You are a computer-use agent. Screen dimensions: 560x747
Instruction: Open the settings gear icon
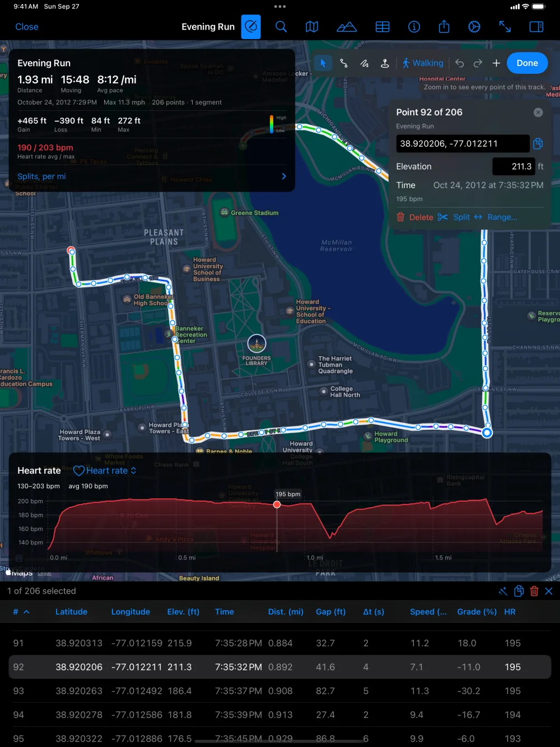pos(474,27)
